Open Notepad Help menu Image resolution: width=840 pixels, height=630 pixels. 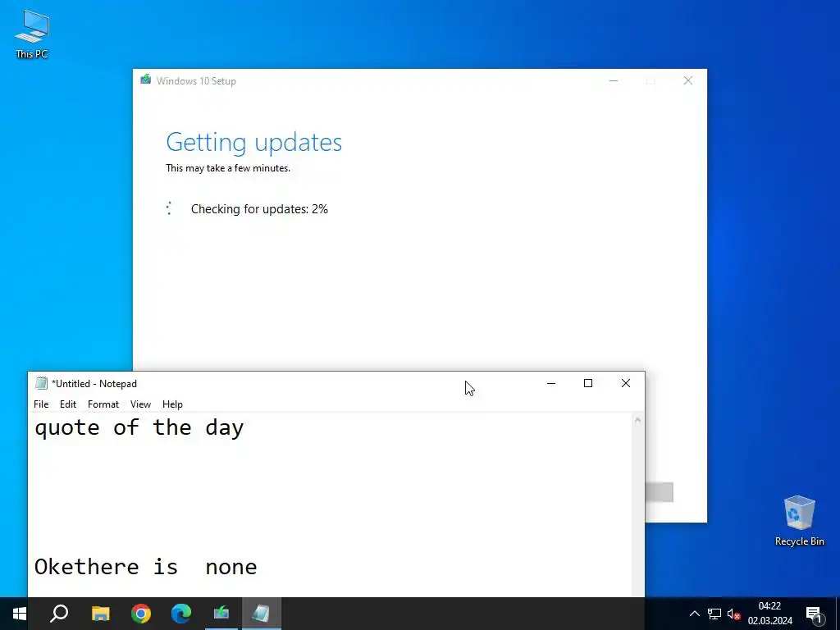pyautogui.click(x=172, y=404)
